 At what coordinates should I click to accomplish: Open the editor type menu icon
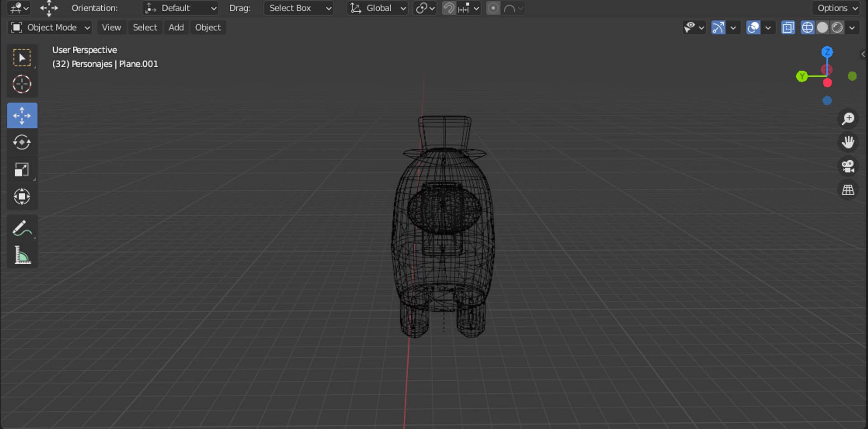[19, 8]
